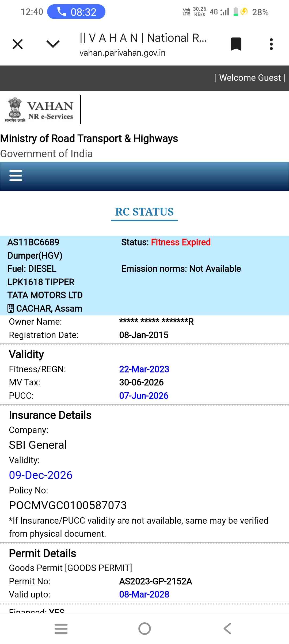Tap the RC STATUS heading tab
The image size is (289, 644).
click(144, 212)
